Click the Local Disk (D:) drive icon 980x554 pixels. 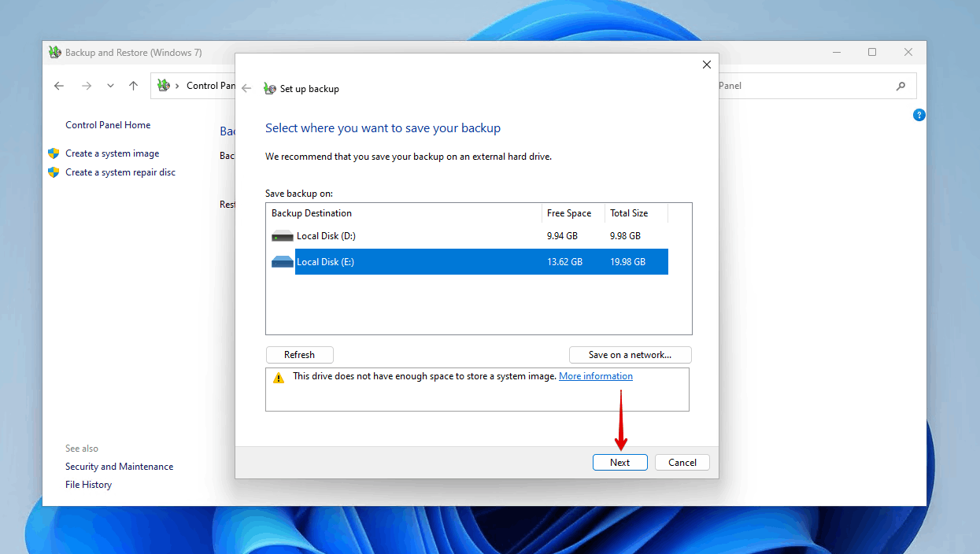point(281,235)
